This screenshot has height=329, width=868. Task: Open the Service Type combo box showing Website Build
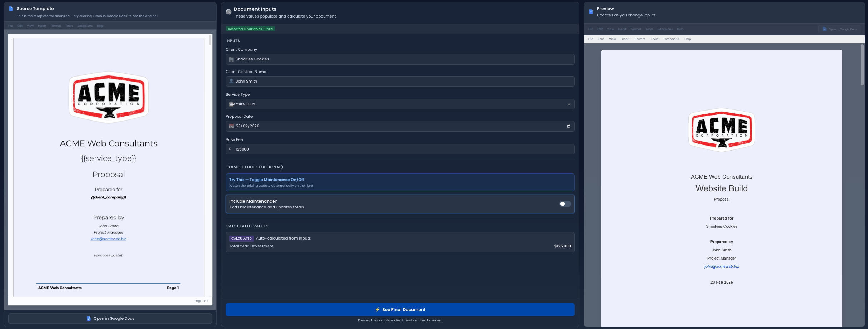point(400,104)
